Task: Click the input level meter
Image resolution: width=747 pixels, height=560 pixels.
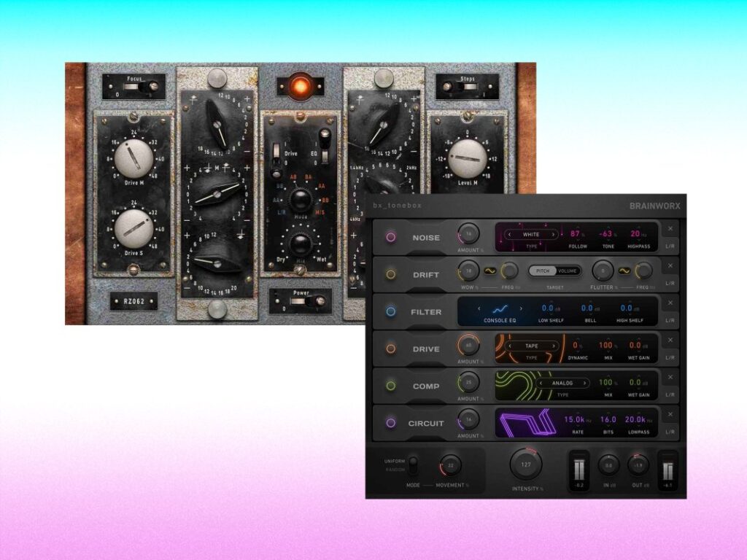Action: click(x=578, y=470)
